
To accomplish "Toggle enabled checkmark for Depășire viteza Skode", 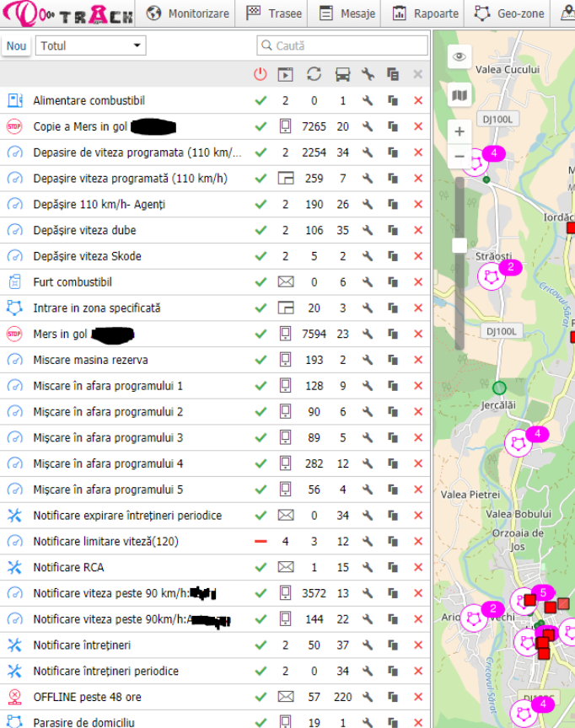I will 261,257.
